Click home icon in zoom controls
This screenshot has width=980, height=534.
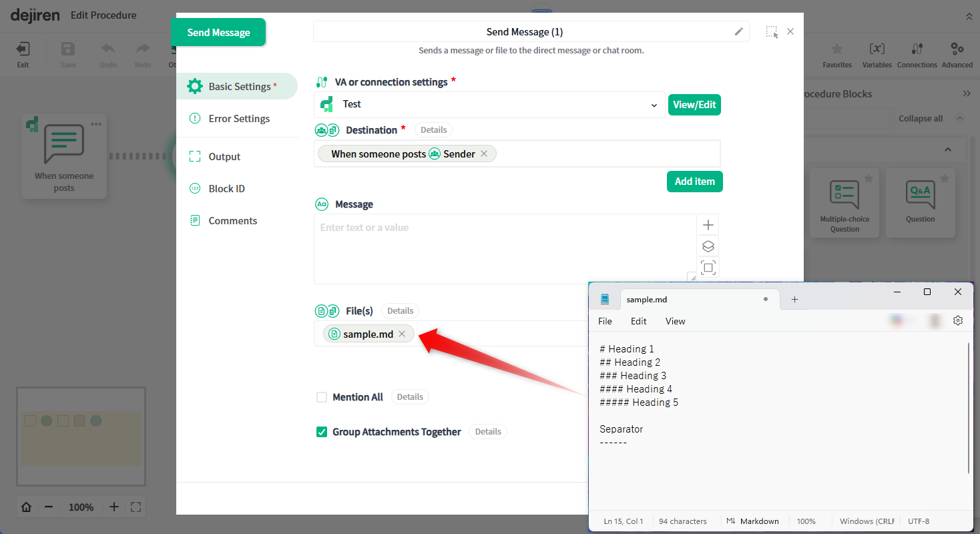pyautogui.click(x=27, y=507)
